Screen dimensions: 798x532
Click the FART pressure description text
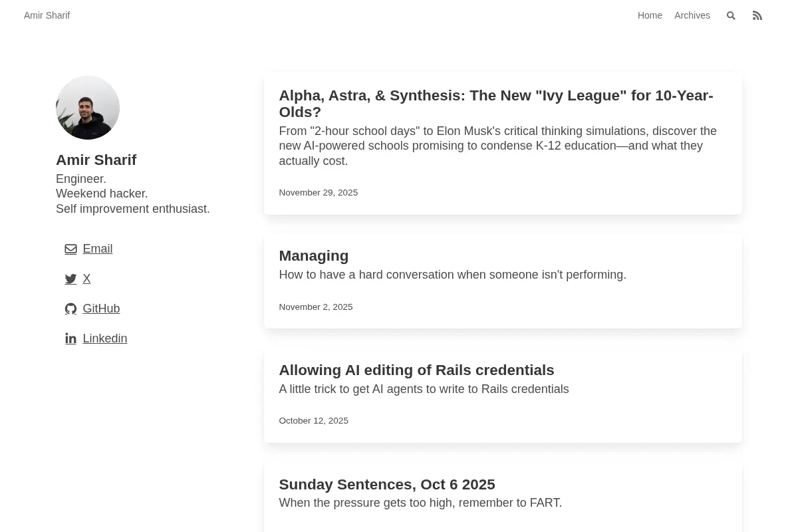point(420,503)
